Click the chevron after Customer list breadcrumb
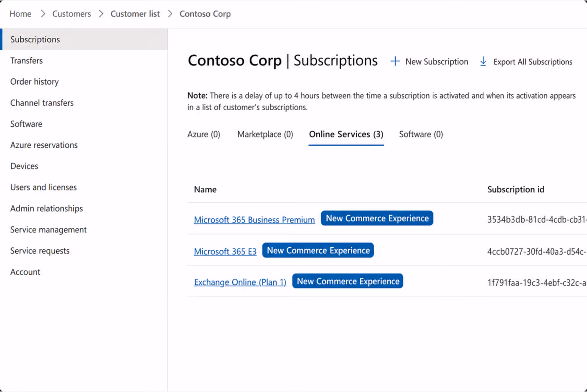Viewport: 587px width, 392px height. pyautogui.click(x=170, y=14)
